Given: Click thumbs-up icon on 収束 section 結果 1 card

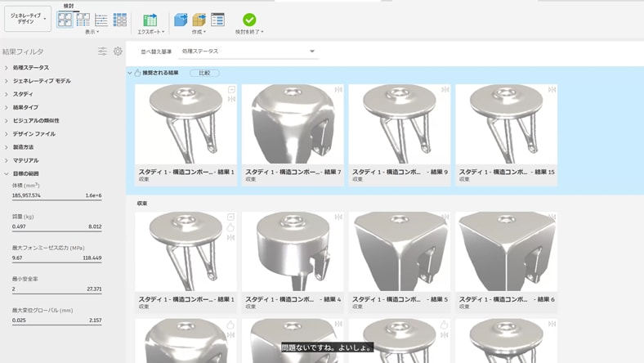Looking at the screenshot, I should point(230,227).
